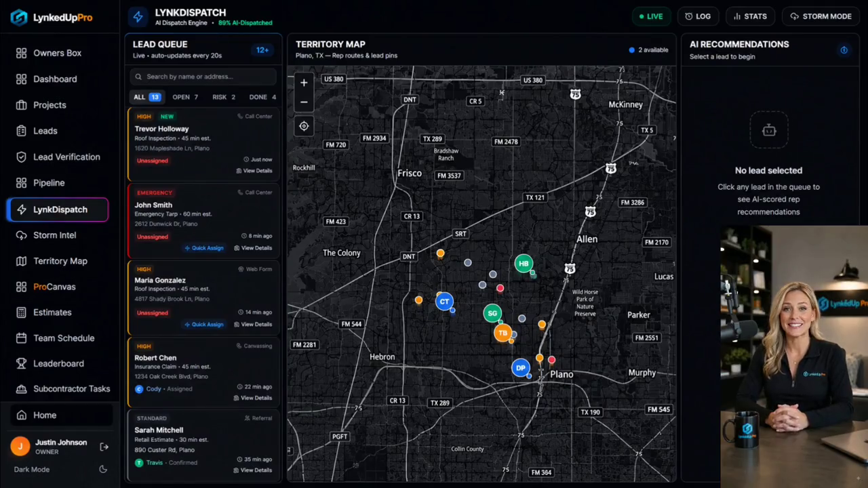This screenshot has height=488, width=868.
Task: Click the LynkDispatch lightning icon in sidebar
Action: point(21,209)
